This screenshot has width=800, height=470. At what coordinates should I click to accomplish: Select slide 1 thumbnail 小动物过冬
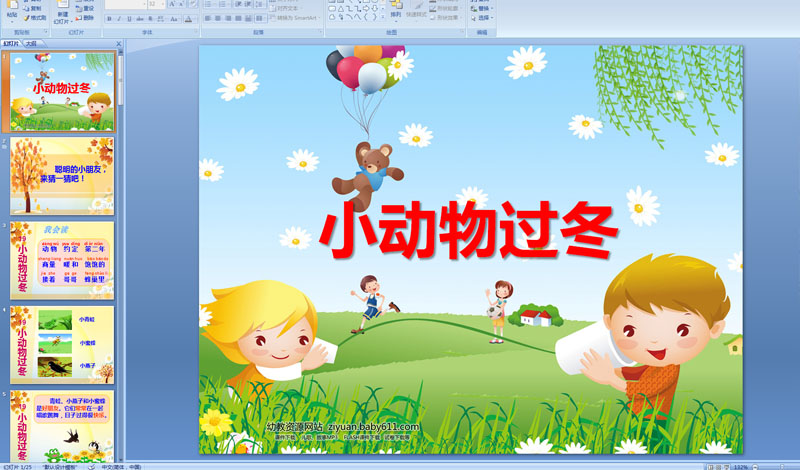pyautogui.click(x=62, y=91)
